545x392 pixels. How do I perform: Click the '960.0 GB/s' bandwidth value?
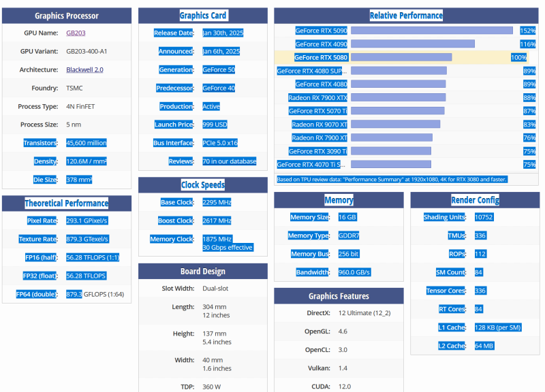[354, 272]
